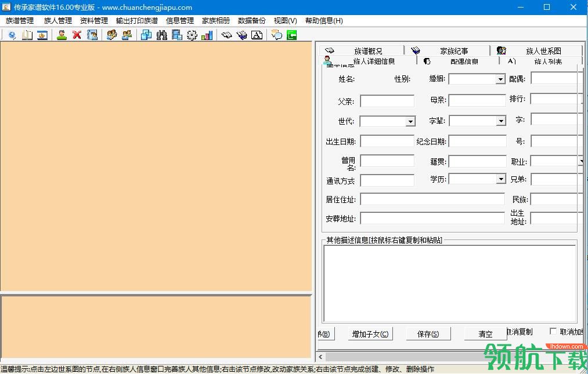Click the binoculars search toolbar icon

pos(161,35)
